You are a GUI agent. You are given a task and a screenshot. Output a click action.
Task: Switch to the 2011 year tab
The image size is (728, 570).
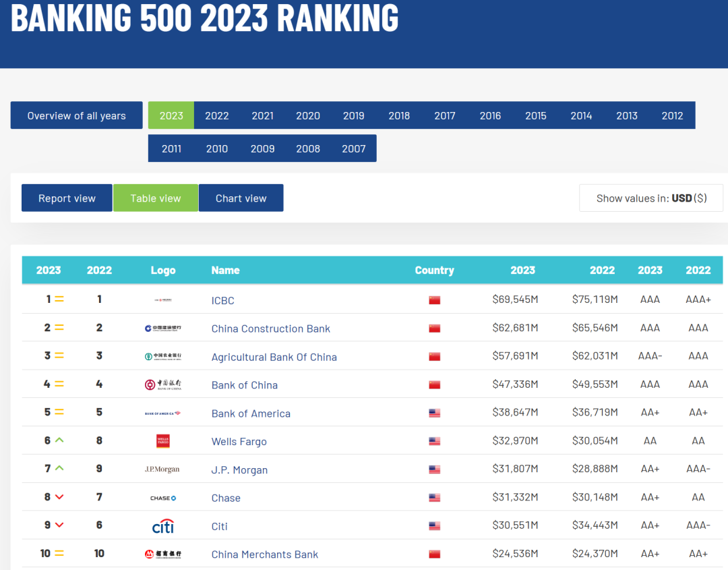pos(171,148)
